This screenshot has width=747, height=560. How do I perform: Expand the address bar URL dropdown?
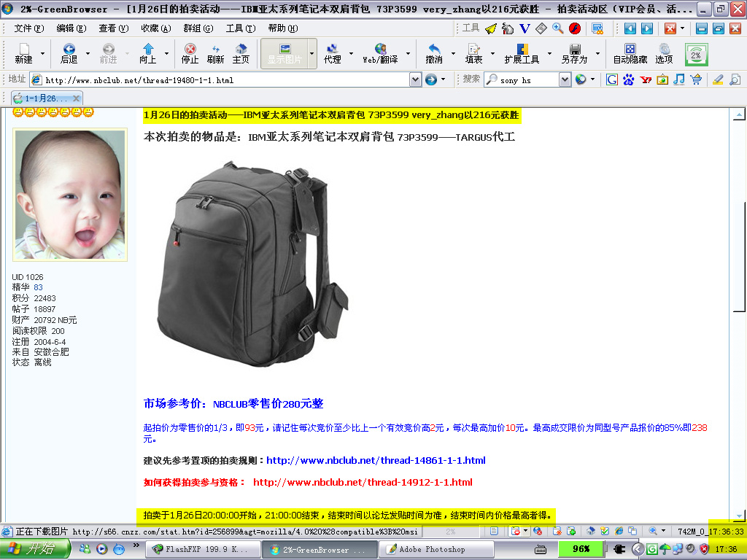point(415,79)
